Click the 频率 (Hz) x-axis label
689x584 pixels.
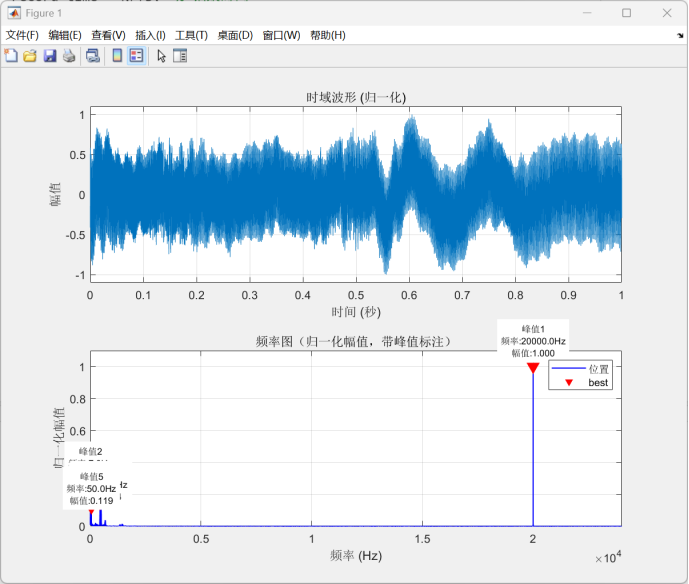click(x=356, y=556)
